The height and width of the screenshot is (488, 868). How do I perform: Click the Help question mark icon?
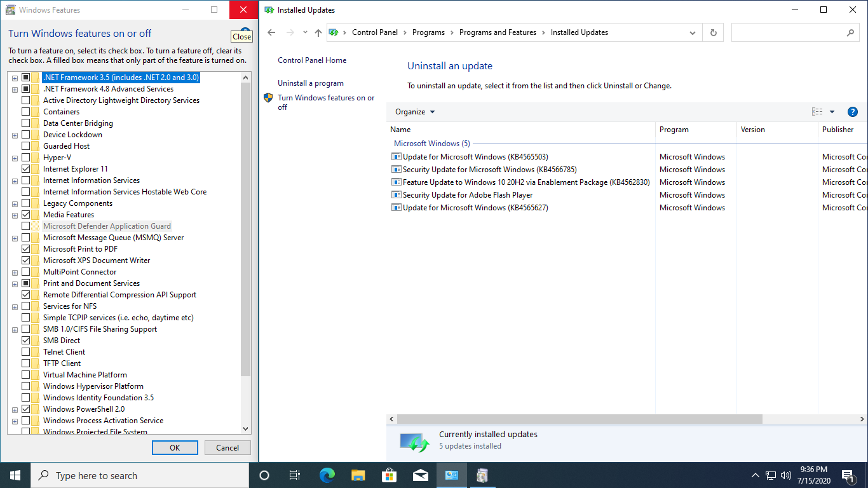click(x=853, y=112)
